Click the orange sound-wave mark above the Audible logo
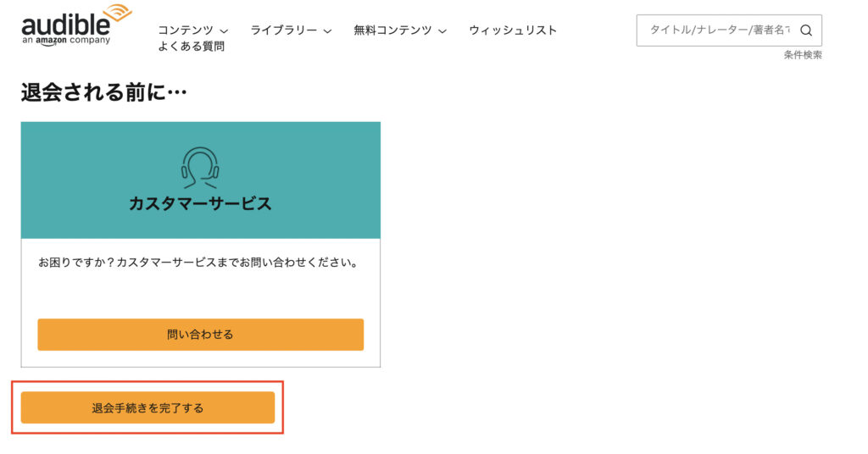 click(117, 14)
